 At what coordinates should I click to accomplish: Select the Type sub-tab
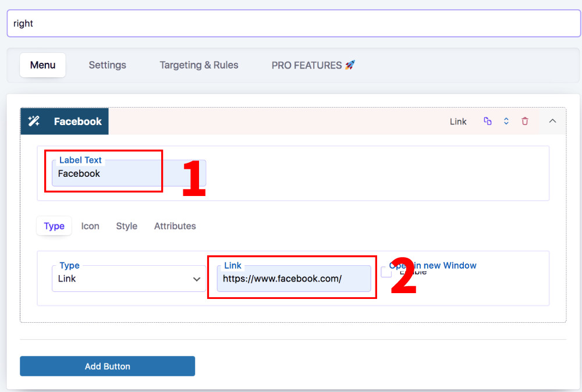pyautogui.click(x=54, y=226)
